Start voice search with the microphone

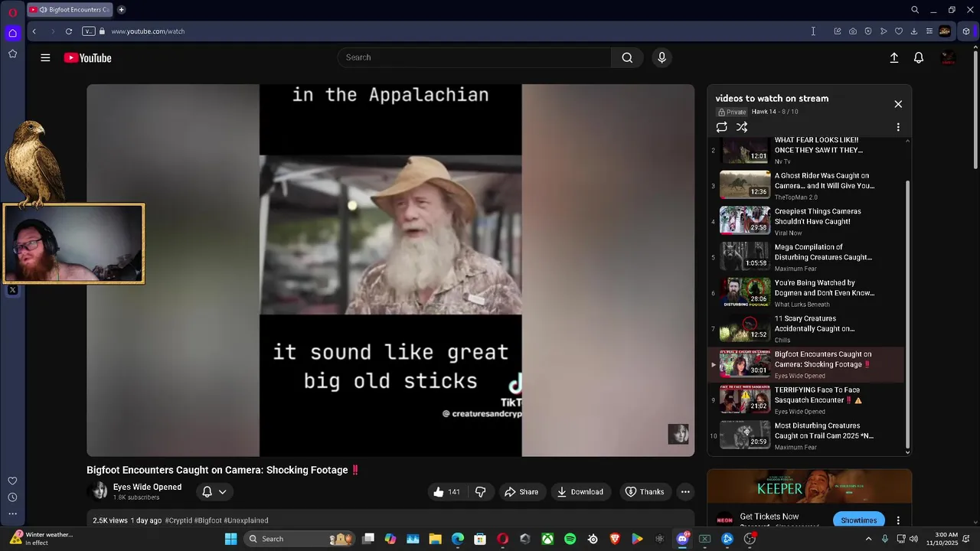pos(661,57)
